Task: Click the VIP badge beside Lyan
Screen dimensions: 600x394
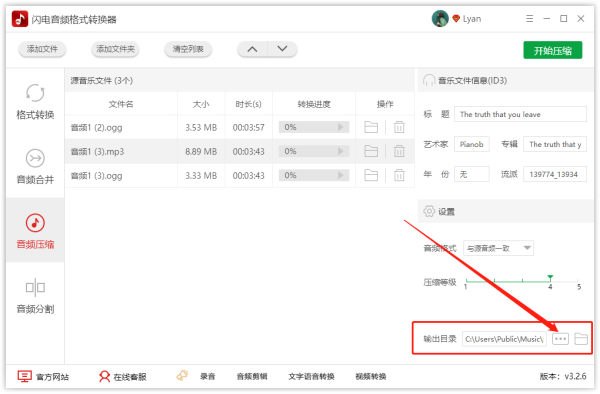Action: point(456,19)
